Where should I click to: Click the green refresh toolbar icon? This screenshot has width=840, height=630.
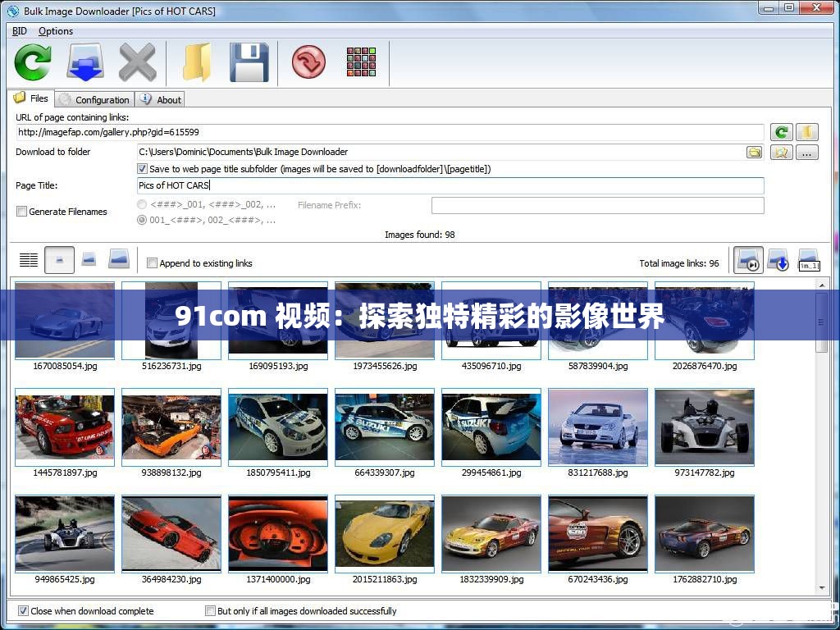pos(33,62)
